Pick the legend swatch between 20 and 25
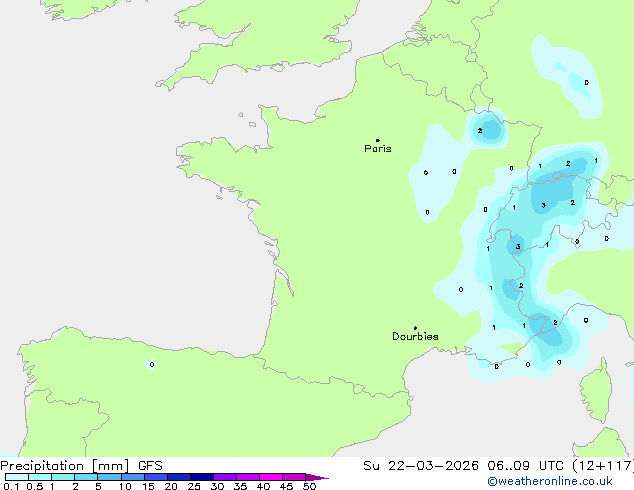634x490 pixels. (179, 477)
